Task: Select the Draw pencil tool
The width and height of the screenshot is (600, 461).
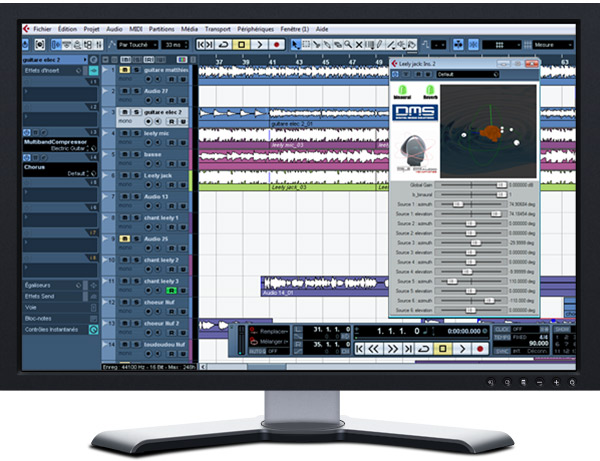Action: [x=380, y=45]
